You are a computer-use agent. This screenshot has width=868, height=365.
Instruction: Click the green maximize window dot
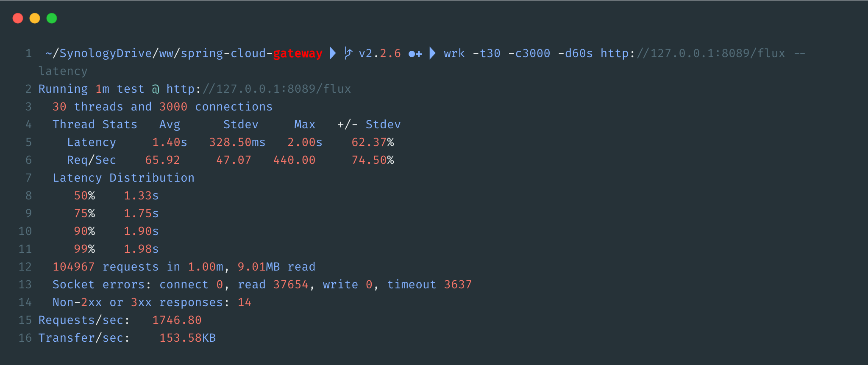click(52, 18)
